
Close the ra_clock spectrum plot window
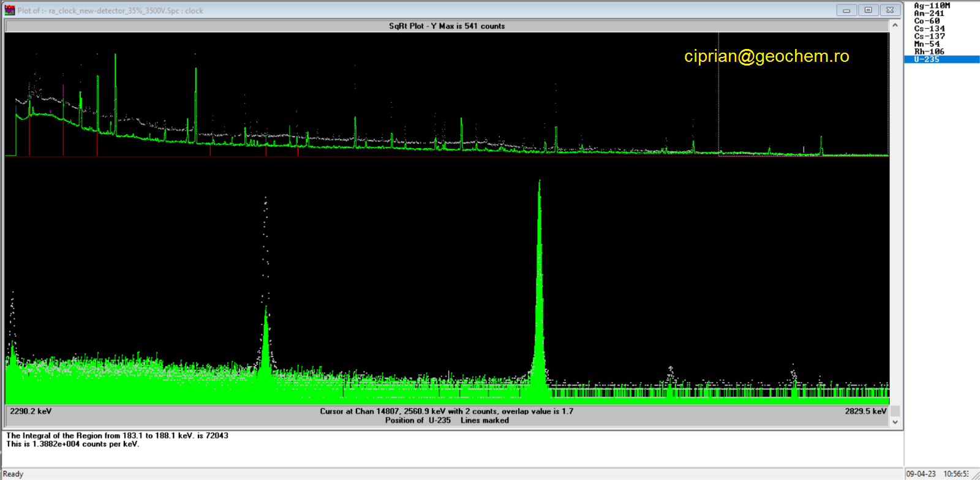pos(890,10)
